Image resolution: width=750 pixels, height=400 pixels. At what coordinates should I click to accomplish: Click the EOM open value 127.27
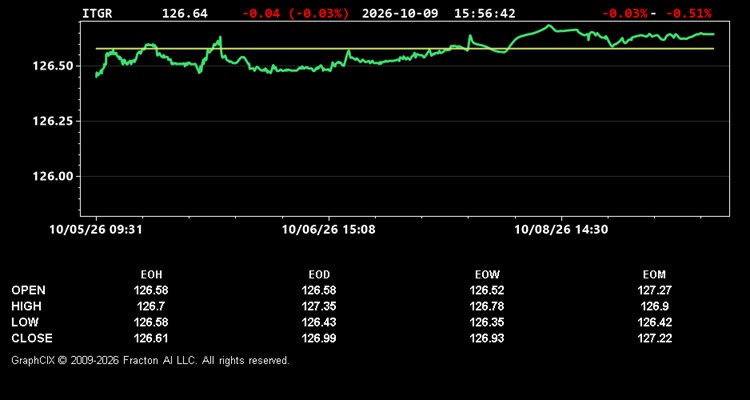[x=654, y=290]
